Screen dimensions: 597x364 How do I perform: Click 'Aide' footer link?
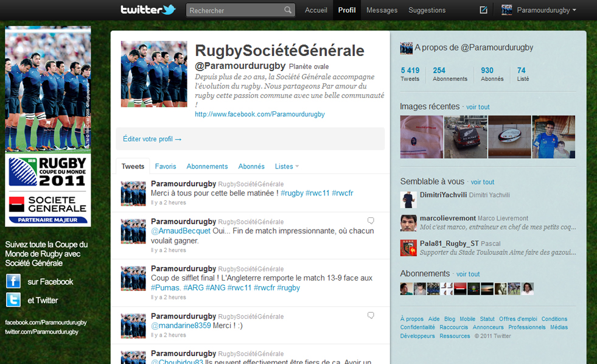click(x=434, y=319)
